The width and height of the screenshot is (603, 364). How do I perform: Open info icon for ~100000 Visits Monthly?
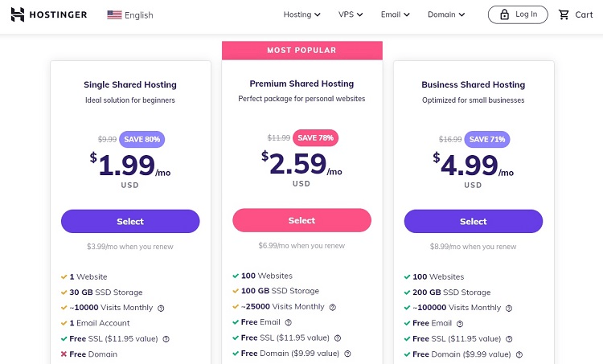pos(509,309)
